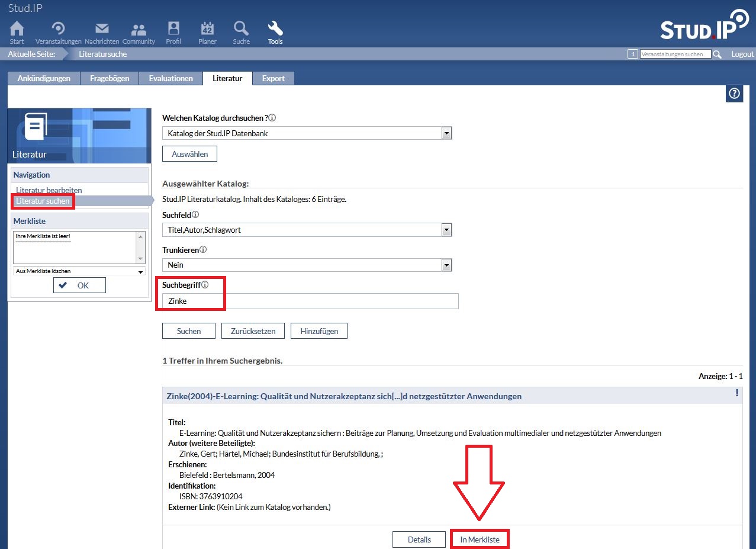Open the Suchfeld dropdown
Screen dimensions: 756x549
click(x=446, y=230)
